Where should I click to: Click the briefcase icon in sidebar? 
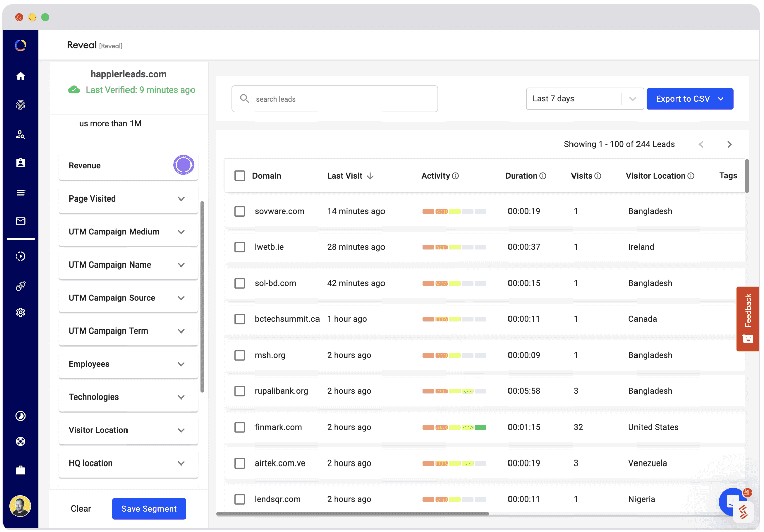(20, 470)
